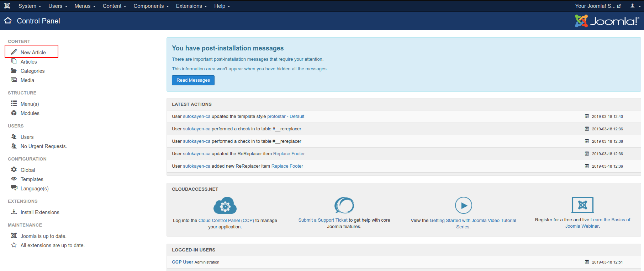Click the Joomla logo icon in top-left corner
This screenshot has height=271, width=644.
point(7,6)
